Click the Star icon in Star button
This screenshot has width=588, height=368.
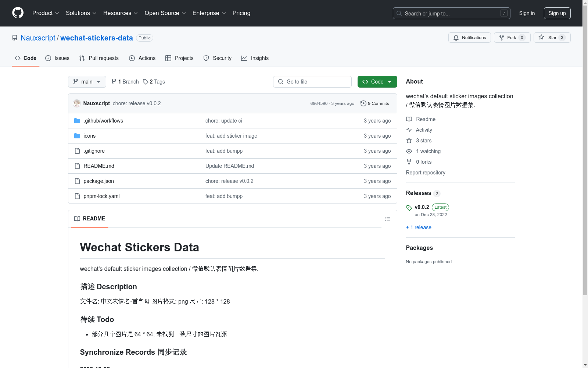point(541,37)
